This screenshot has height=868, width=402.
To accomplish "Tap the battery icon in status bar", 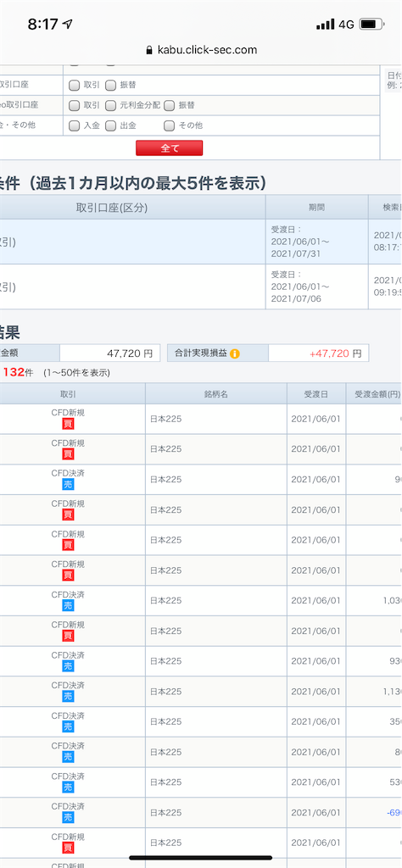I will [371, 25].
